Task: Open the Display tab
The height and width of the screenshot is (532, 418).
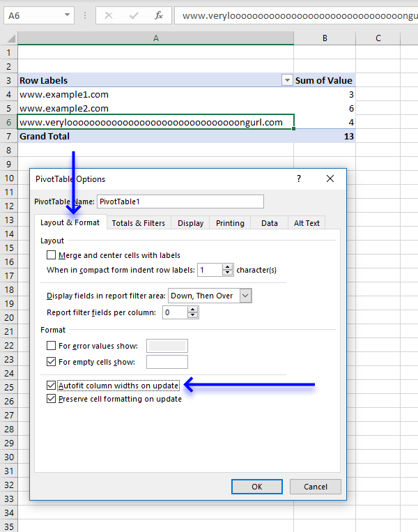Action: coord(190,223)
